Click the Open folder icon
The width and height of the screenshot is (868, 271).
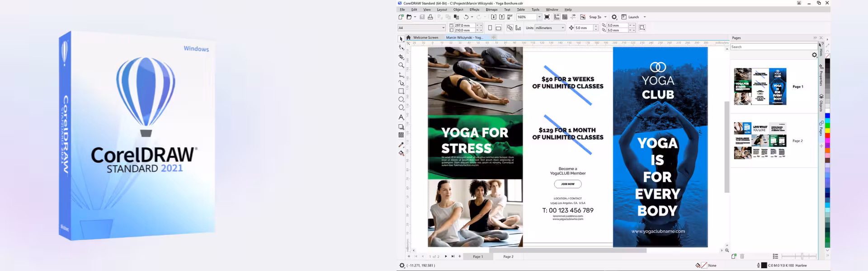click(409, 17)
